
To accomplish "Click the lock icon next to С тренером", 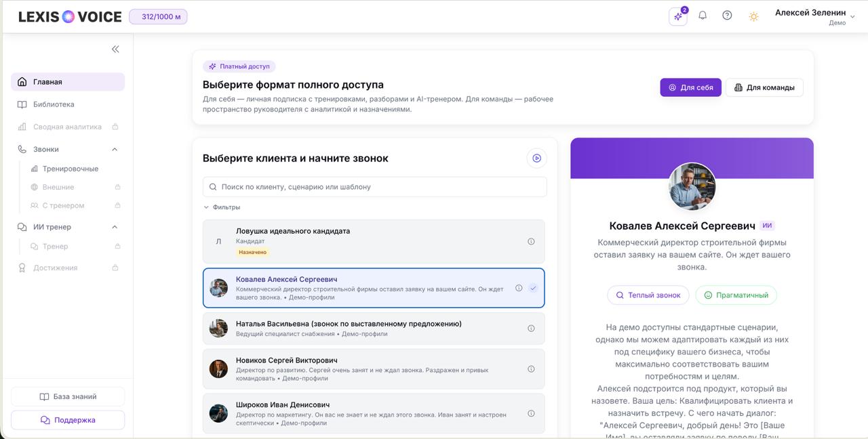I will (117, 205).
